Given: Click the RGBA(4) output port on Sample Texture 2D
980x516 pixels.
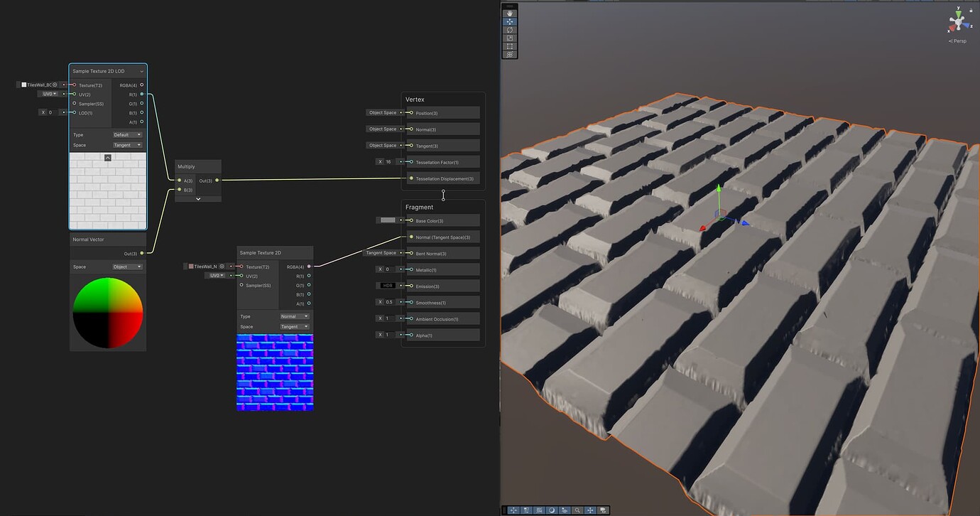Looking at the screenshot, I should point(308,267).
